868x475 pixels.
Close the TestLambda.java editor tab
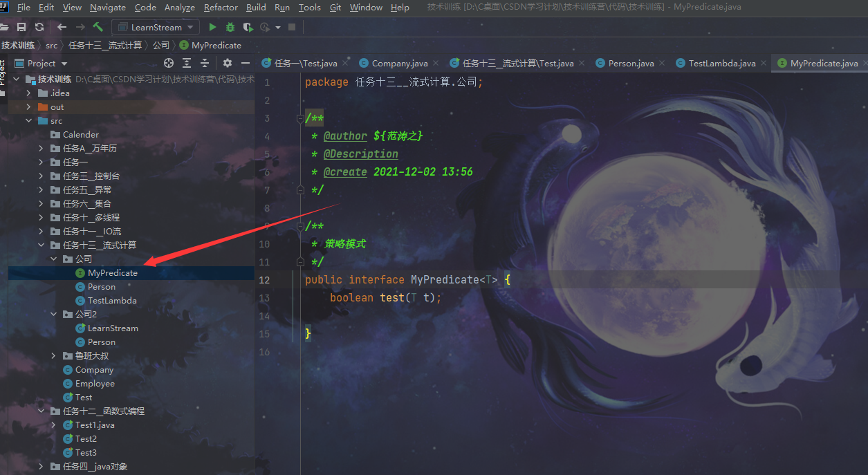[764, 64]
